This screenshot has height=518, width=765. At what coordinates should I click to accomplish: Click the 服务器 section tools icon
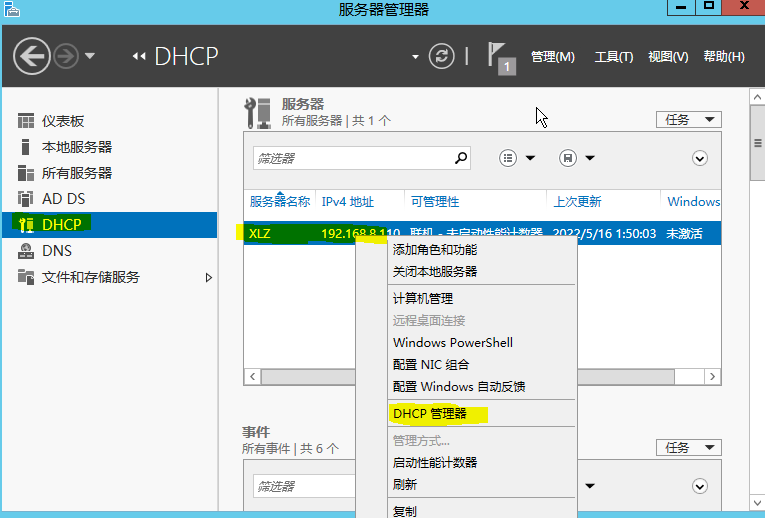(x=258, y=113)
